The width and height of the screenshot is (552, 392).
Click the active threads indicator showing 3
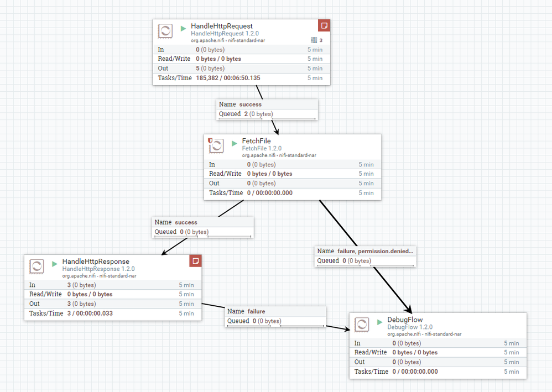point(316,40)
